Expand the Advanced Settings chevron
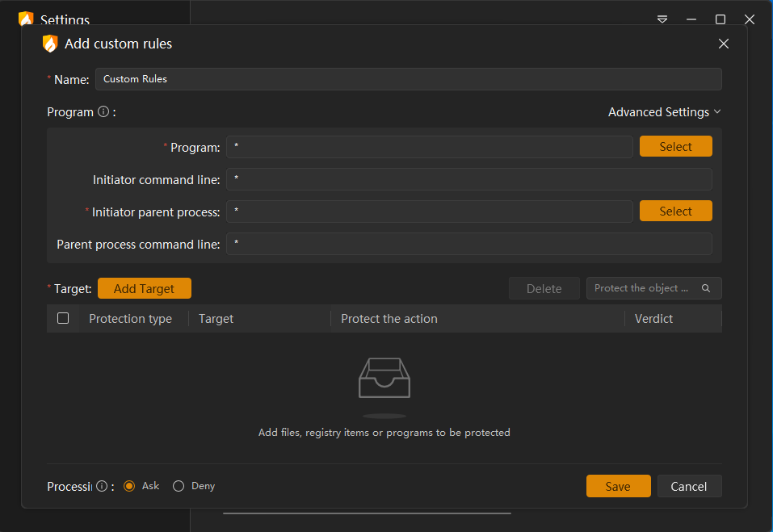Screen dimensions: 773x532 (717, 112)
